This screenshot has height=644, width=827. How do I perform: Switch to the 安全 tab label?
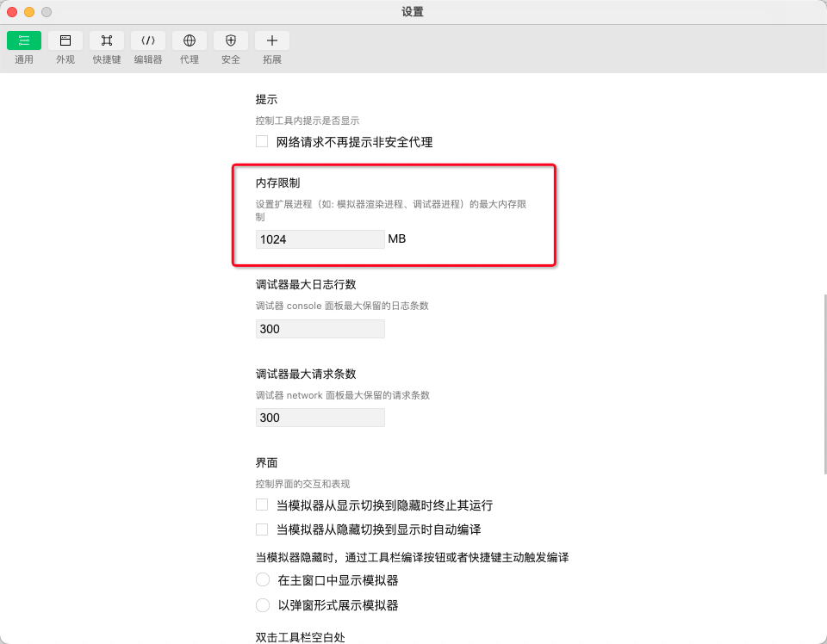click(x=231, y=59)
